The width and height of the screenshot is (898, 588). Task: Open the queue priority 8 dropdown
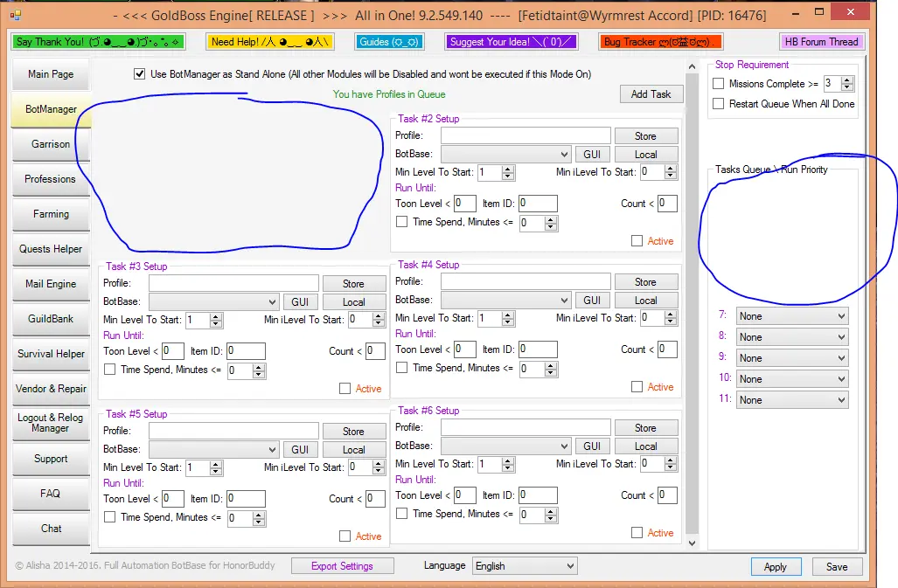pyautogui.click(x=792, y=337)
